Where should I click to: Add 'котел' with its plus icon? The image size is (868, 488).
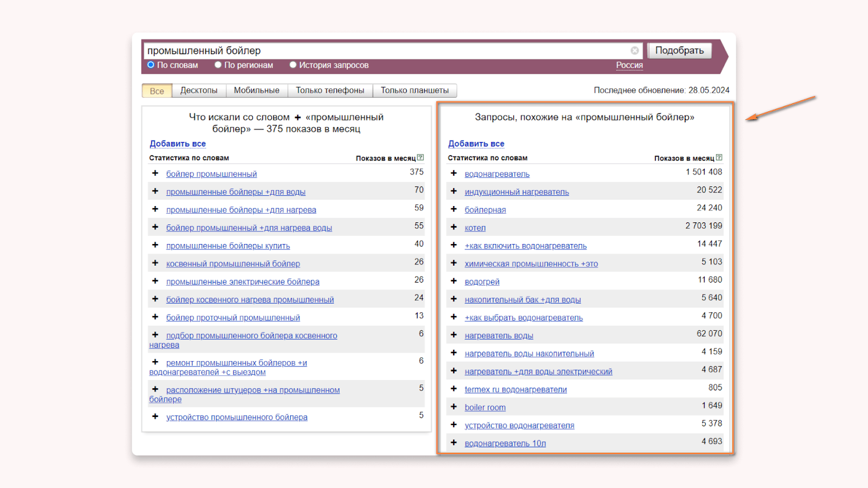[x=454, y=227]
